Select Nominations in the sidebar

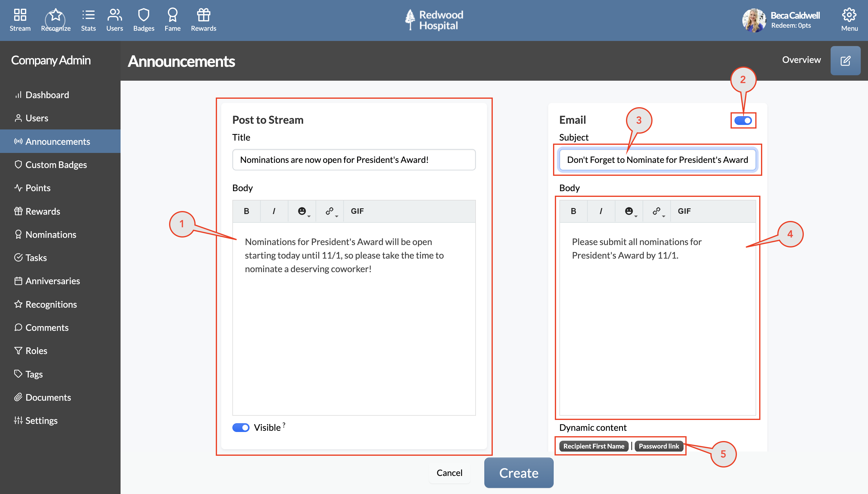[51, 234]
